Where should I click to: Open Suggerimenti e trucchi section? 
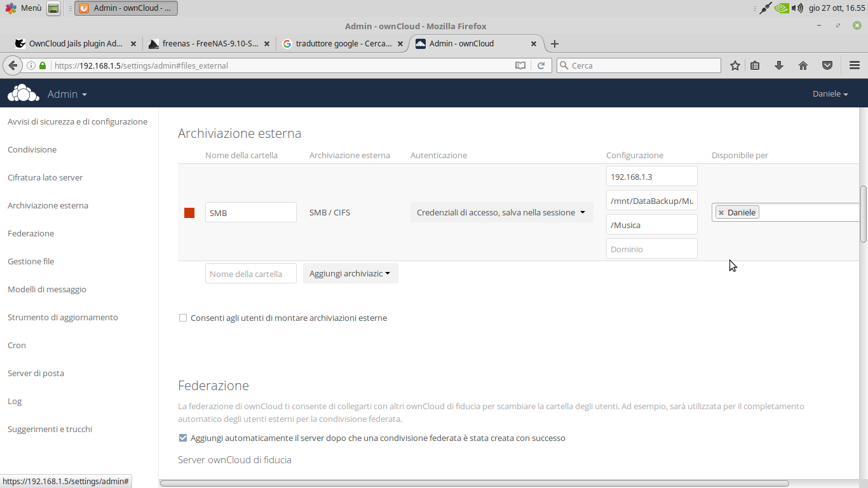click(x=50, y=429)
